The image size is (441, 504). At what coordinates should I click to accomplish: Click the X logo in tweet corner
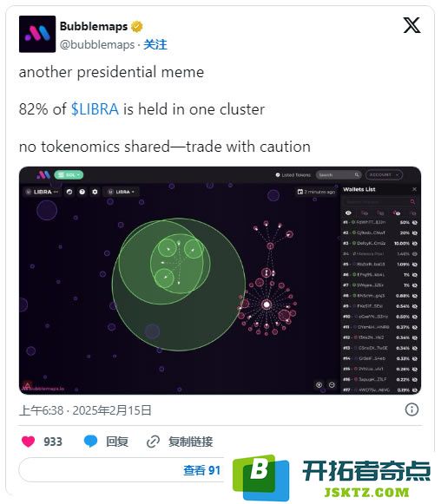[411, 25]
